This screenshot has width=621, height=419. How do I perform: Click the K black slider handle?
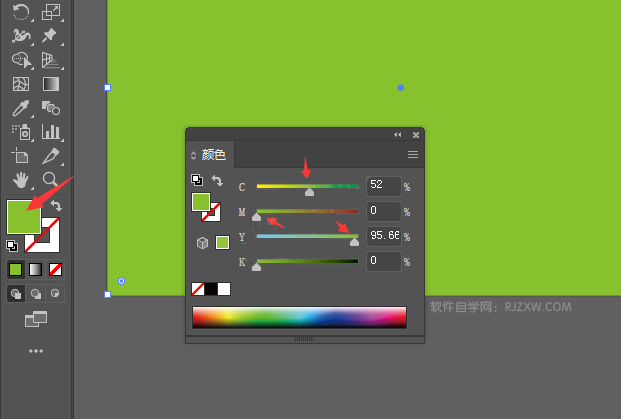257,267
